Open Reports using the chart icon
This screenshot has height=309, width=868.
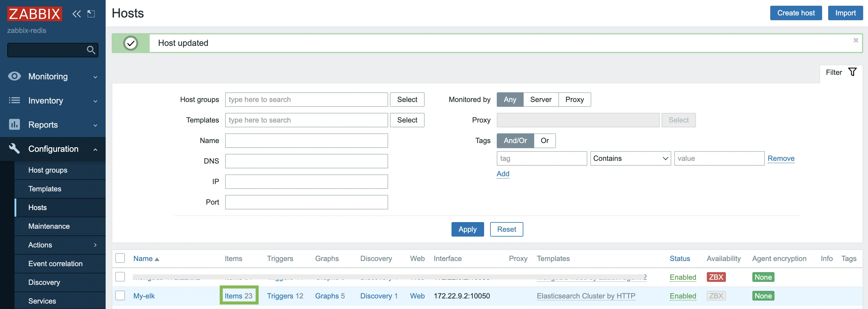[14, 124]
